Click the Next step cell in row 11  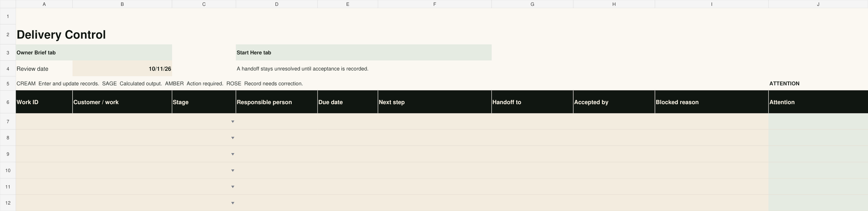coord(435,187)
